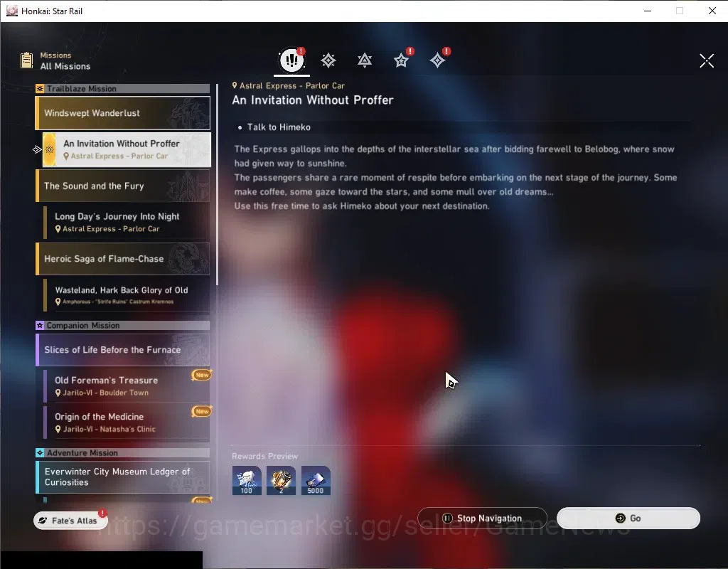Click the Trailblaze Mission section header
The image size is (728, 569).
click(123, 89)
